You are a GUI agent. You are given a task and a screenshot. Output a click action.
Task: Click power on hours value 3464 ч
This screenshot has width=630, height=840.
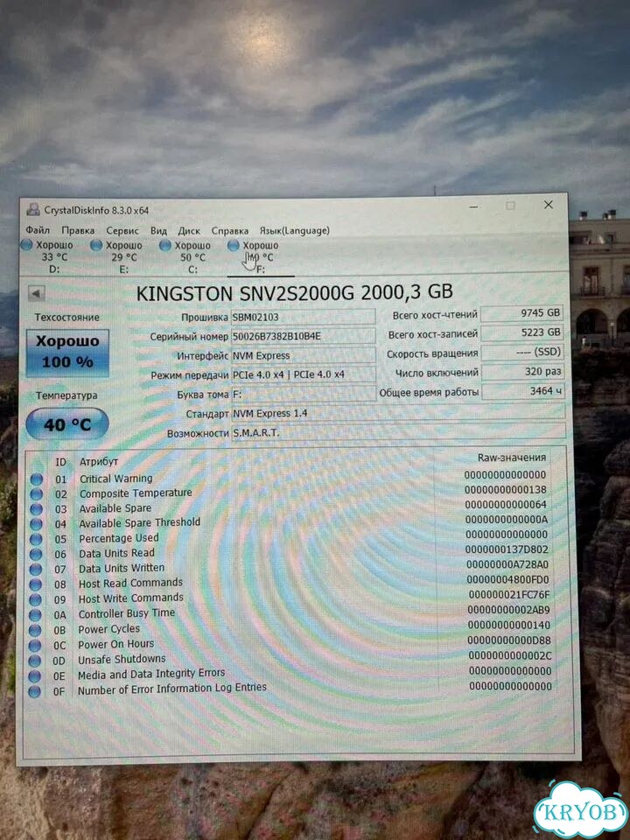tap(522, 392)
